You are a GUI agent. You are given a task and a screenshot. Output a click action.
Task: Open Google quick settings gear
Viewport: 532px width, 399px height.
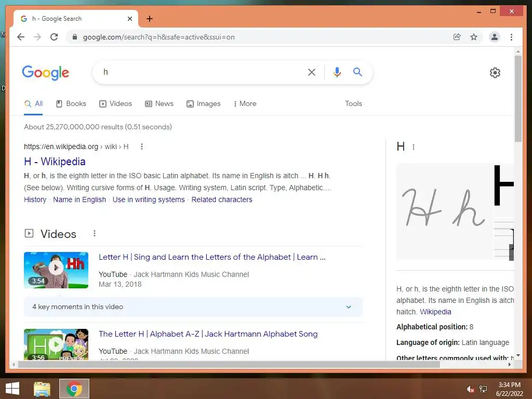click(x=495, y=73)
